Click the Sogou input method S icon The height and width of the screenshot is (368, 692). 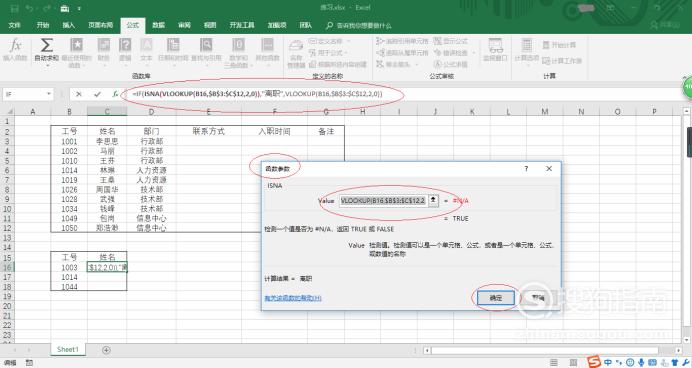pos(594,362)
